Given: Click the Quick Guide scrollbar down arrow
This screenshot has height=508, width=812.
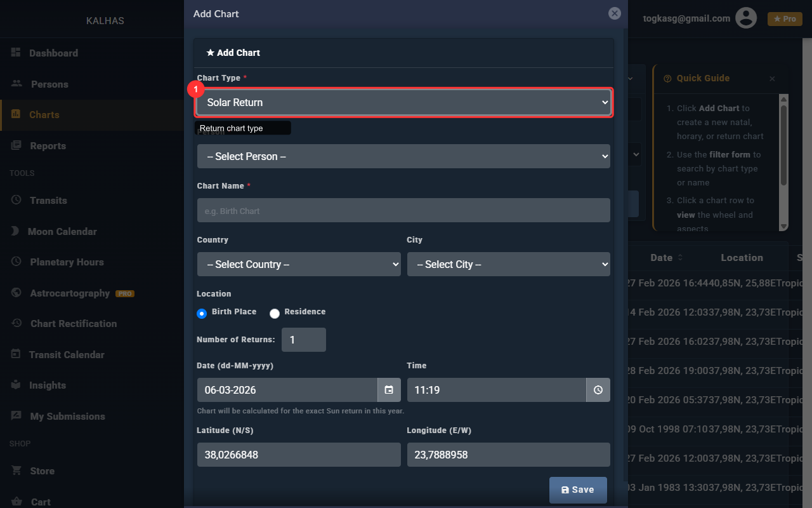Looking at the screenshot, I should pos(783,226).
